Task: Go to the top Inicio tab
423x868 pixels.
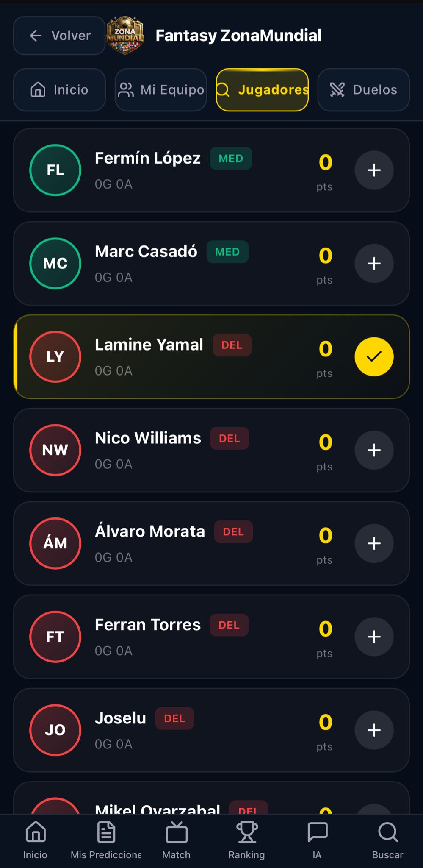Action: pos(59,90)
